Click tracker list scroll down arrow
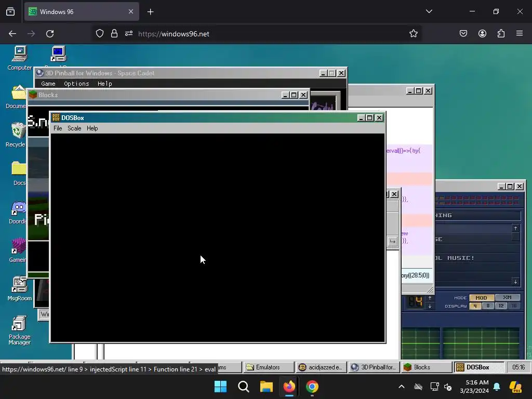 pos(515,282)
